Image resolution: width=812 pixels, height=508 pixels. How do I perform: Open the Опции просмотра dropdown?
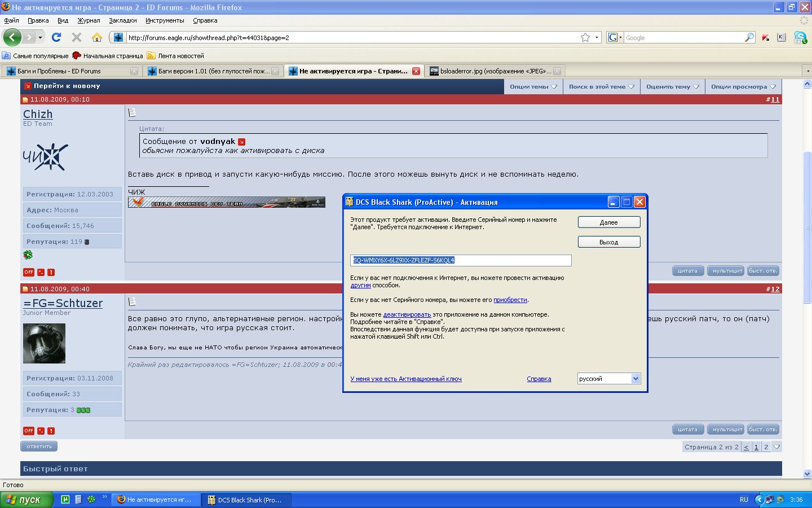pyautogui.click(x=743, y=86)
